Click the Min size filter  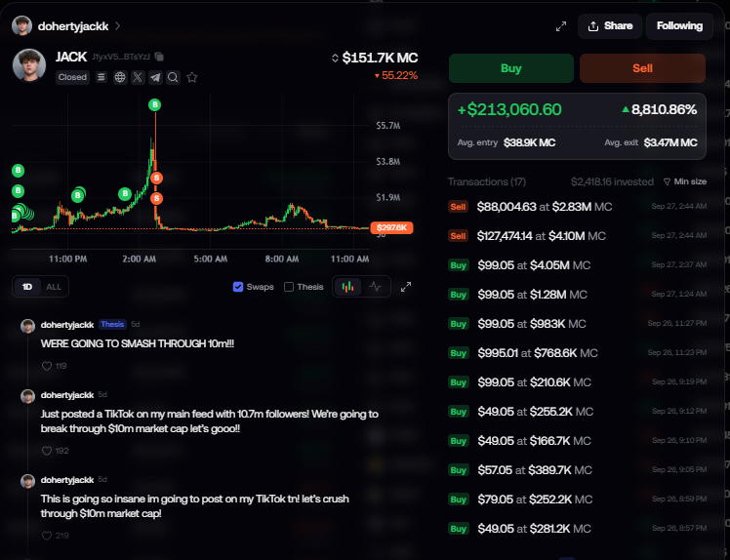[x=685, y=181]
